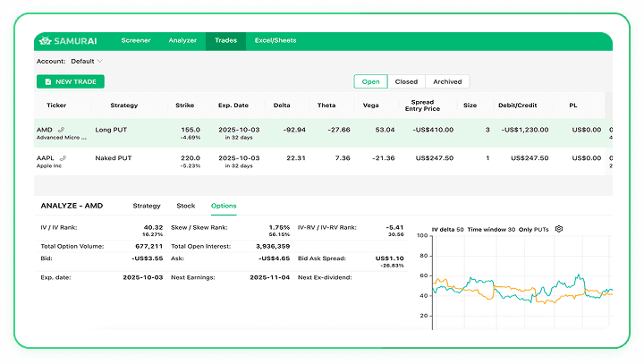Sort by the Strategy column header

pyautogui.click(x=124, y=106)
